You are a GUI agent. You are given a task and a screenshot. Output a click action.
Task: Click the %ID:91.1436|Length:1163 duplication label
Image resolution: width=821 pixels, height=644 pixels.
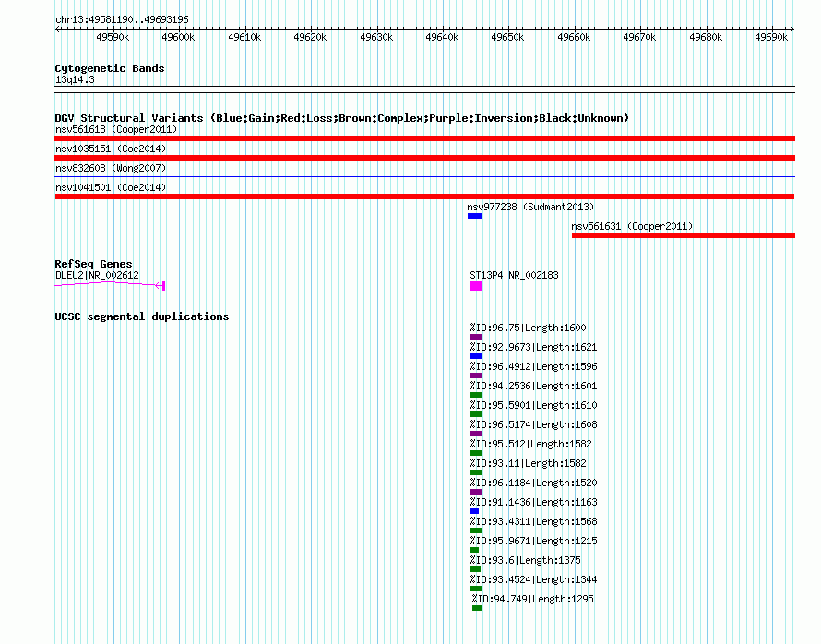[x=533, y=502]
